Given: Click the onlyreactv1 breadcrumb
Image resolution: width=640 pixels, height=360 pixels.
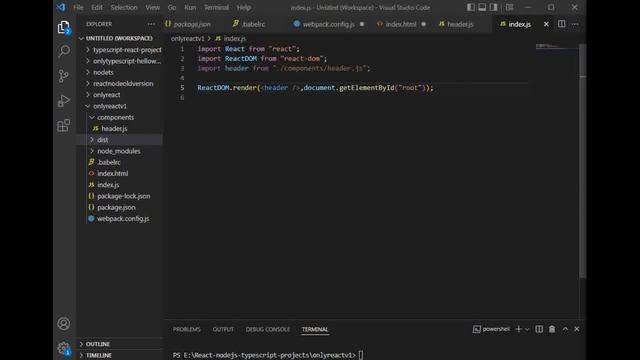Looking at the screenshot, I should [187, 39].
